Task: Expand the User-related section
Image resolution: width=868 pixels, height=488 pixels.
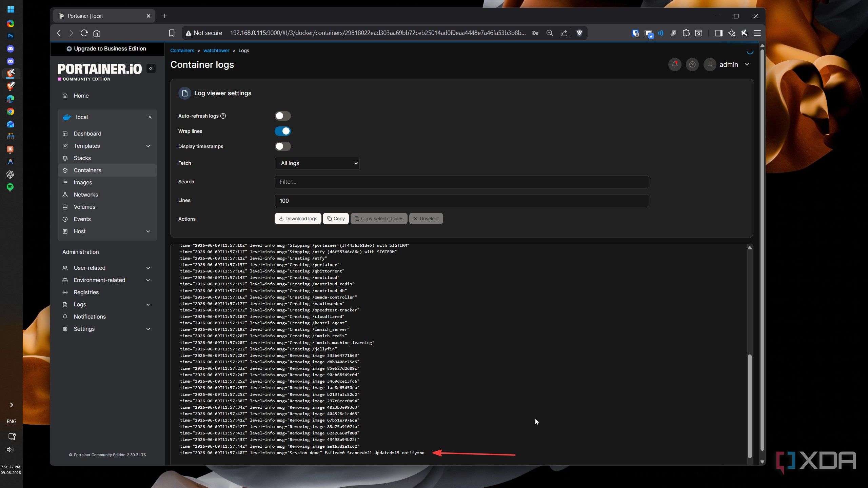Action: [x=148, y=268]
